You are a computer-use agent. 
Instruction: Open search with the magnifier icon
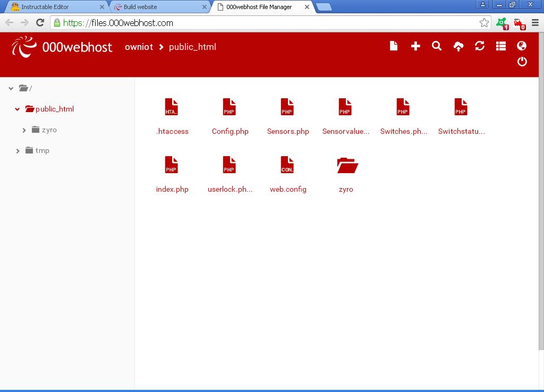[437, 46]
